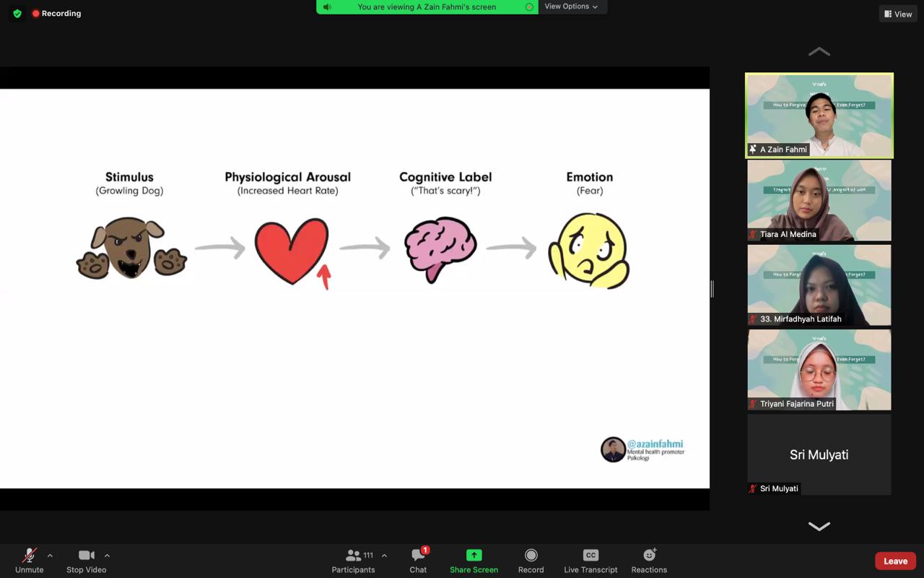
Task: Click the green Share Screen icon
Action: click(x=474, y=555)
